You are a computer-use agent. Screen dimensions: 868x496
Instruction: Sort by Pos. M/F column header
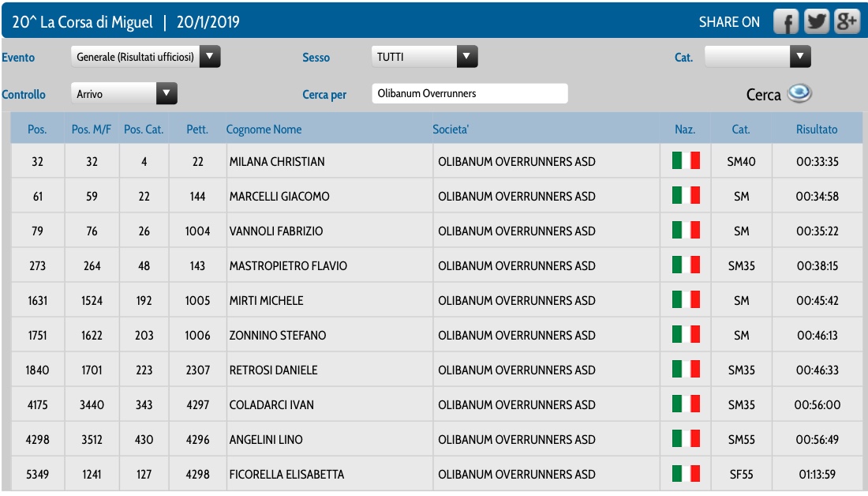click(x=92, y=129)
